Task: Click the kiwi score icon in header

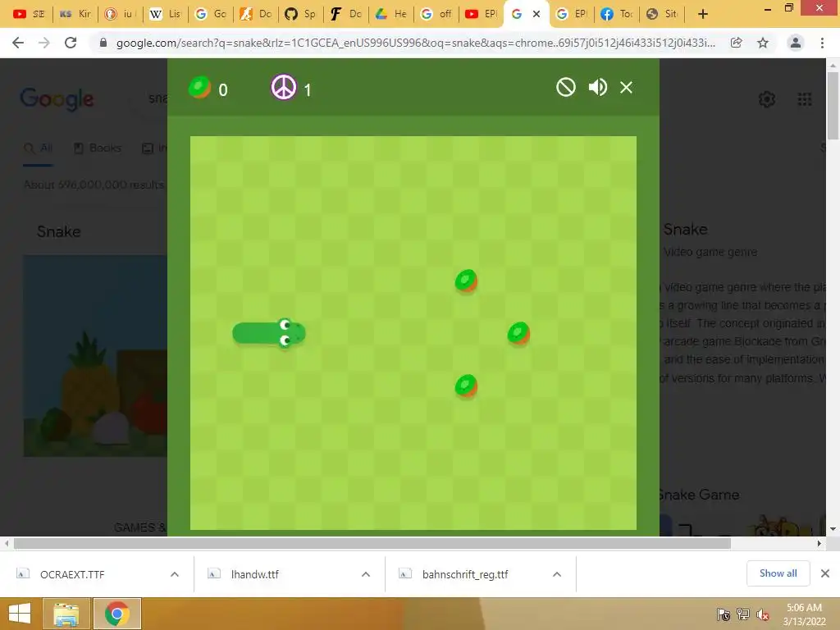Action: pyautogui.click(x=200, y=87)
